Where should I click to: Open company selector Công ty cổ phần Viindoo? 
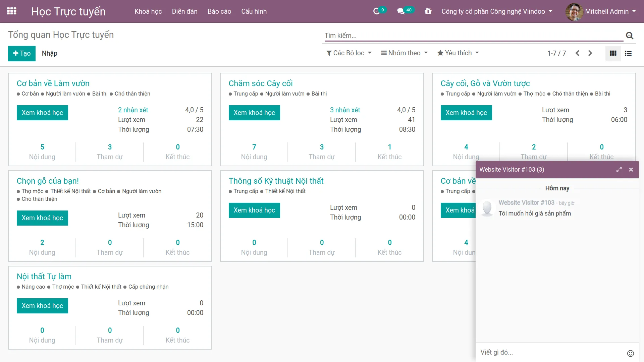[497, 11]
